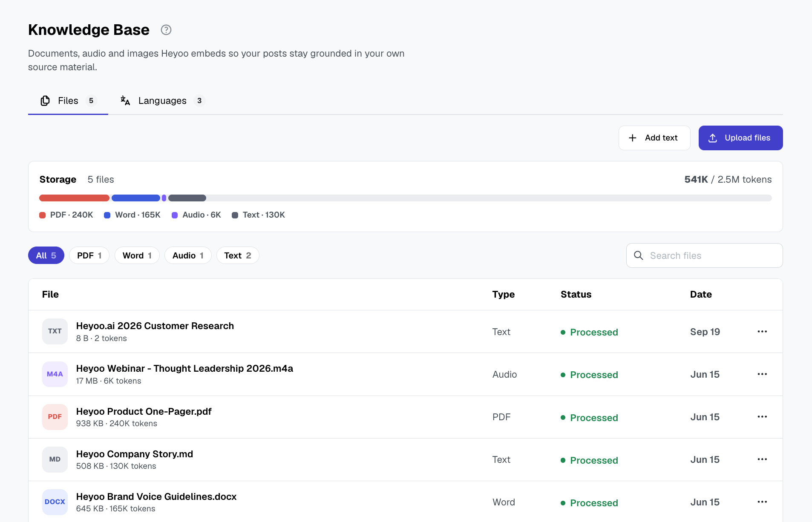812x522 pixels.
Task: Click the TXT file badge for Customer Research
Action: pos(55,331)
